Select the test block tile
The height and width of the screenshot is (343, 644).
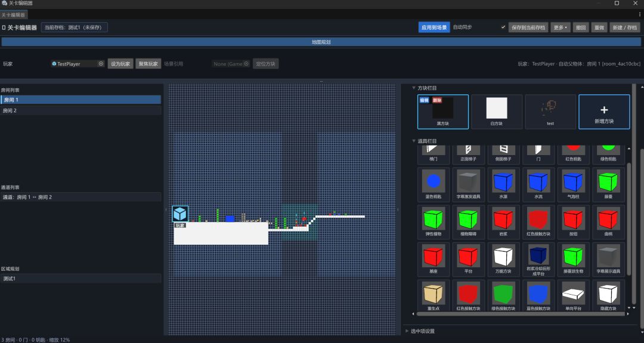(550, 112)
